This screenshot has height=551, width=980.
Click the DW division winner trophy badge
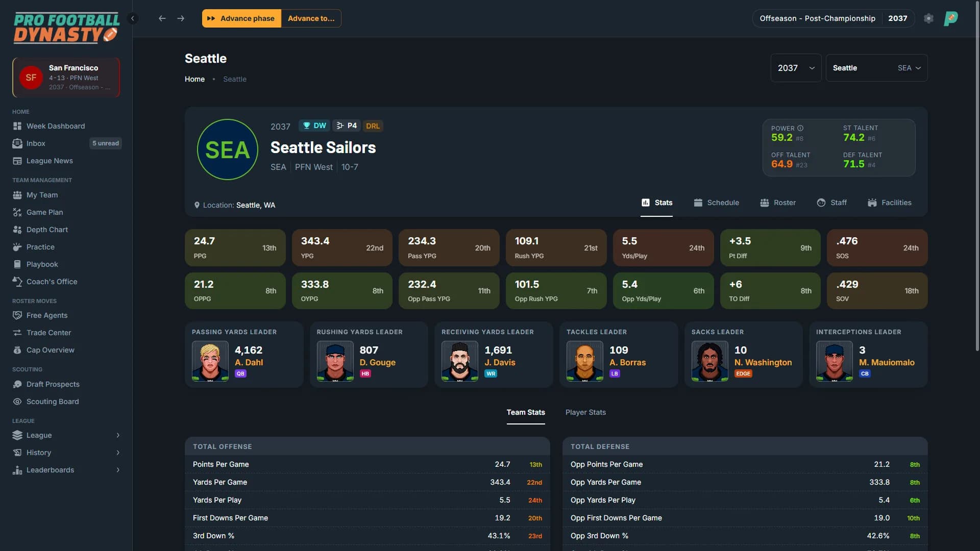pos(314,126)
